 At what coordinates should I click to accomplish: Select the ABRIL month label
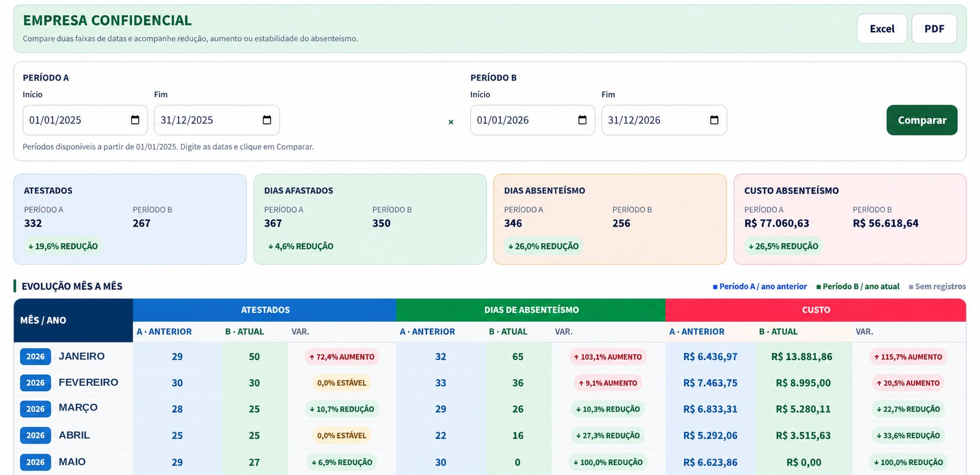click(x=74, y=435)
